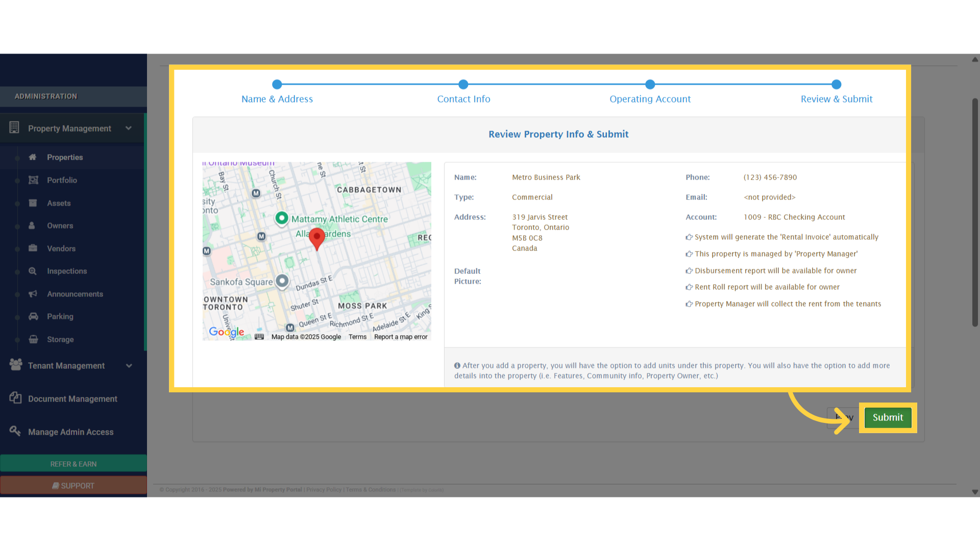
Task: Open Document Management section
Action: click(x=72, y=399)
